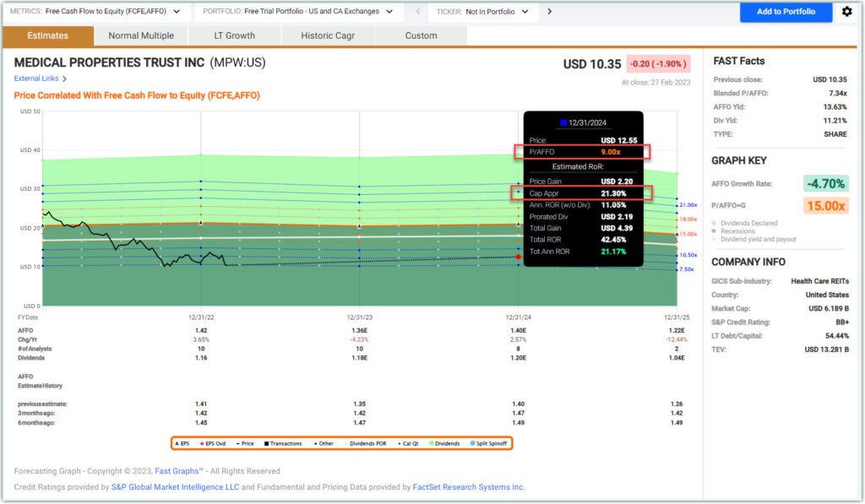This screenshot has width=865, height=504.
Task: Click the 7.50x multiple line label
Action: point(687,269)
